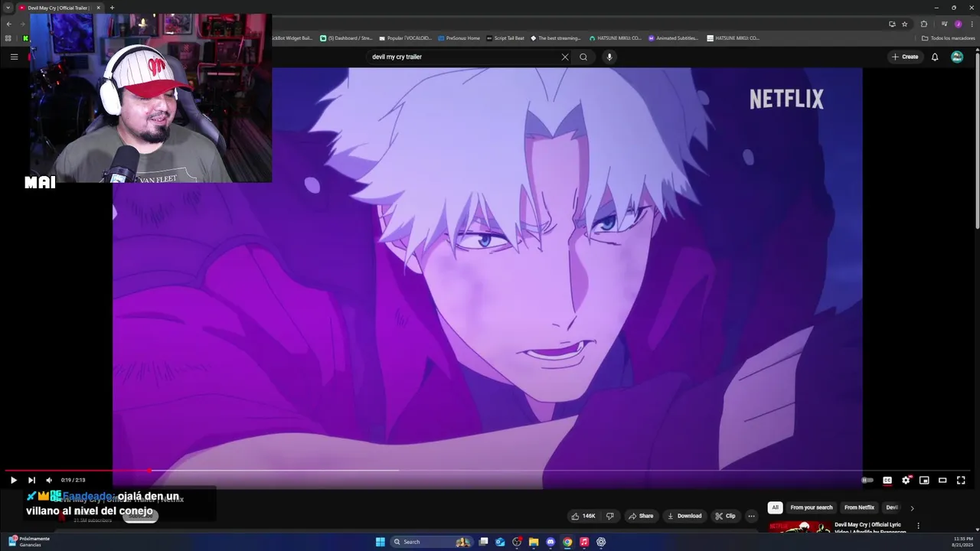
Task: Open File Explorer from the taskbar
Action: coord(534,542)
